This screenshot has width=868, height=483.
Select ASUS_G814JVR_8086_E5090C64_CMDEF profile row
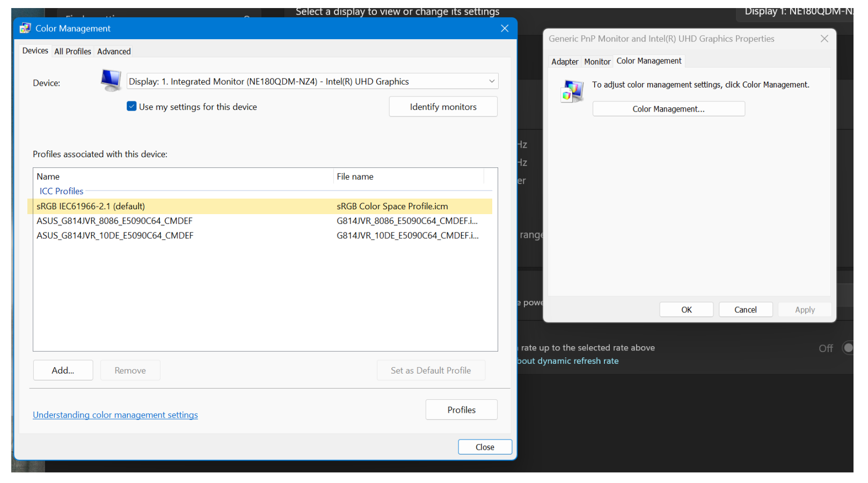260,221
